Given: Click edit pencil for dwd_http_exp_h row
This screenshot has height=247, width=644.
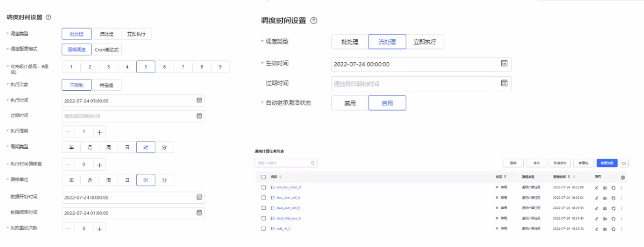Looking at the screenshot, I should (x=596, y=219).
